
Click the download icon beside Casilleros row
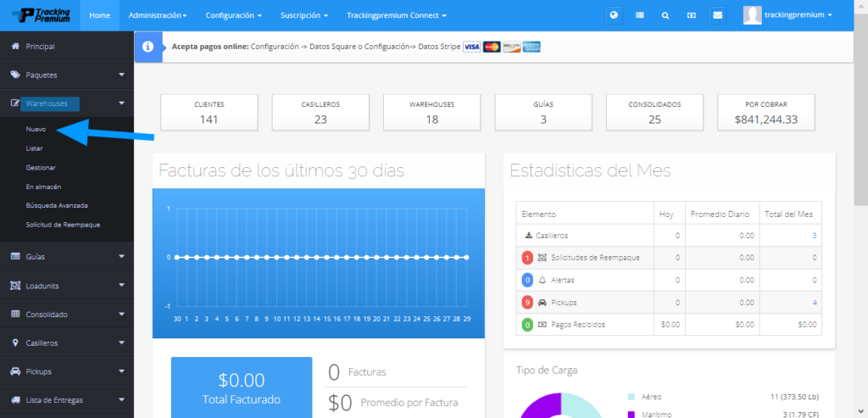point(529,236)
